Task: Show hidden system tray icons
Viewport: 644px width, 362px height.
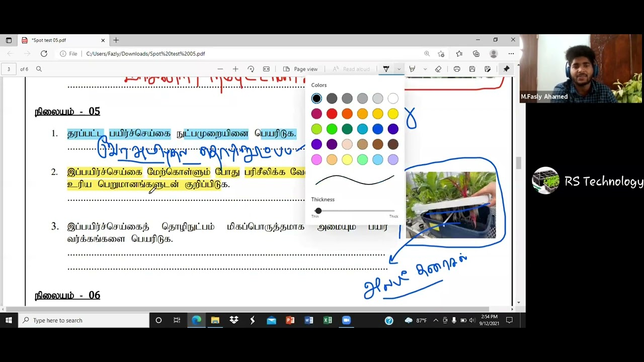Action: pos(436,320)
